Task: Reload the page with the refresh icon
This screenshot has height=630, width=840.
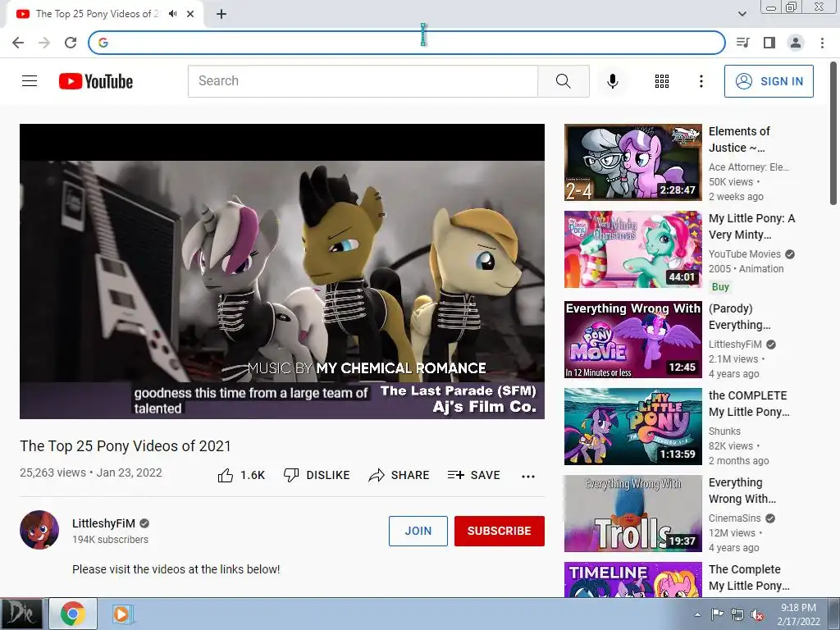Action: 71,43
